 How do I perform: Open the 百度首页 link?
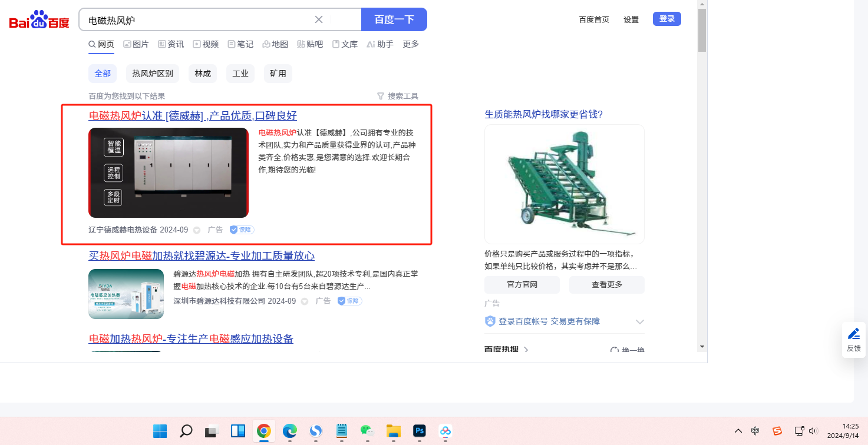(594, 19)
